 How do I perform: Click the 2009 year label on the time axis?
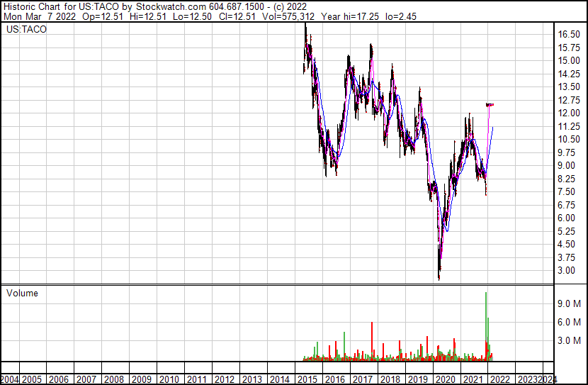click(142, 379)
